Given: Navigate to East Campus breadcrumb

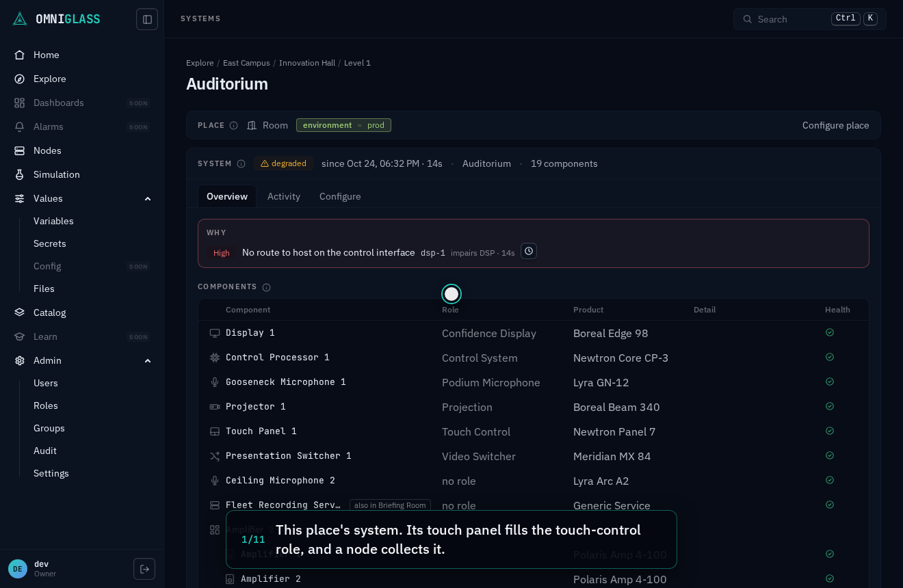Looking at the screenshot, I should click(246, 63).
